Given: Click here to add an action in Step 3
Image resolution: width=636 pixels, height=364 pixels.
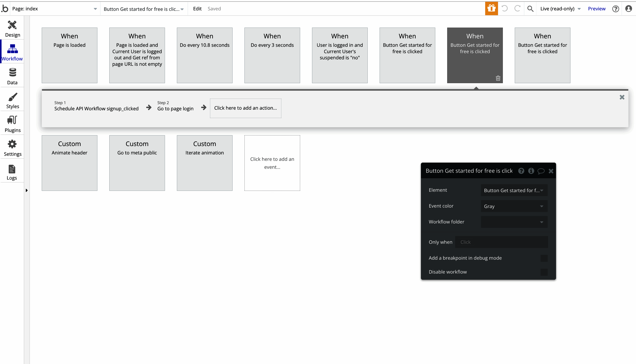Looking at the screenshot, I should [x=245, y=108].
